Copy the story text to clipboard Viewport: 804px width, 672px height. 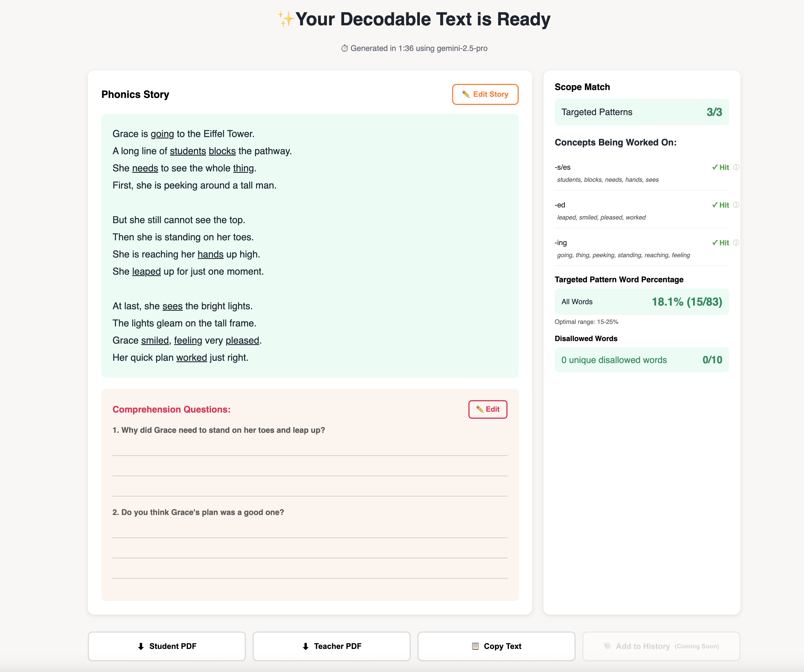coord(496,646)
